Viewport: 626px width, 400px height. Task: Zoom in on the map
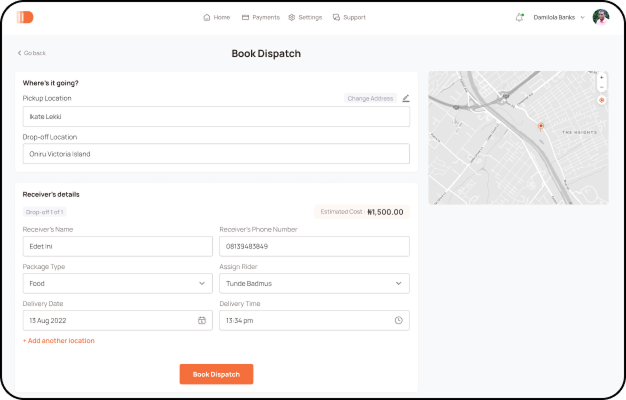pyautogui.click(x=601, y=77)
